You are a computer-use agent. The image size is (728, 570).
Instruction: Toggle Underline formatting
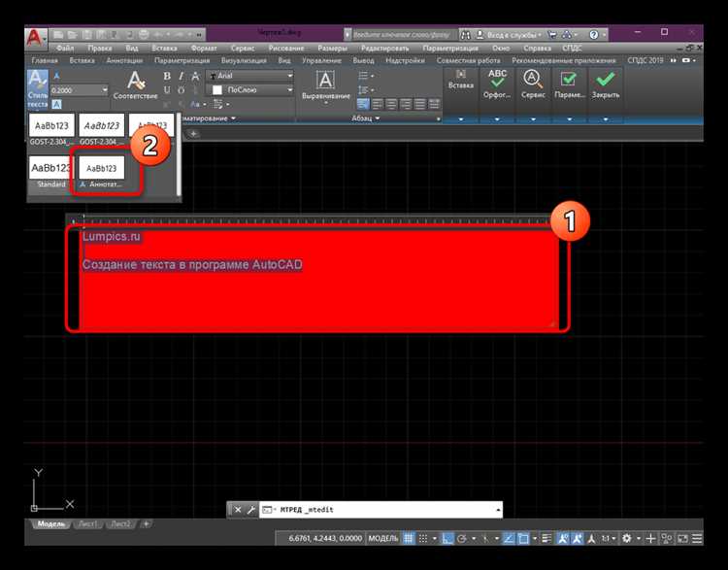[x=167, y=90]
